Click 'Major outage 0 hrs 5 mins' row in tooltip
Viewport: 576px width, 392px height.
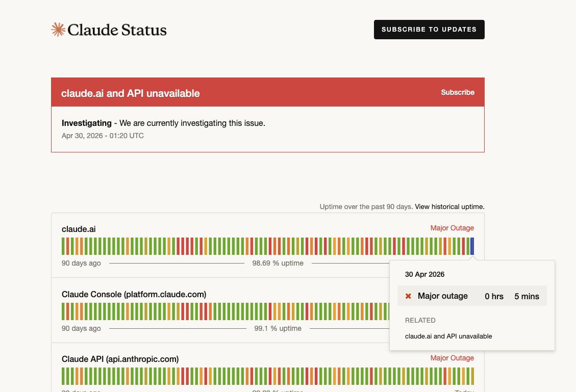pos(472,296)
